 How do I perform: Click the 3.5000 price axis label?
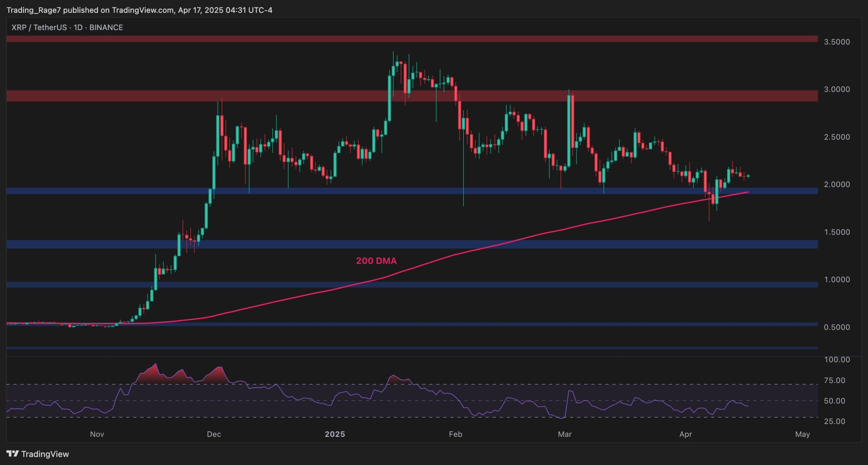[837, 42]
